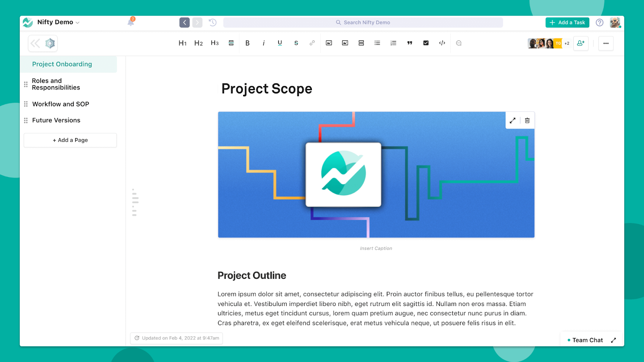This screenshot has height=362, width=644.
Task: Insert a numbered list
Action: point(393,43)
